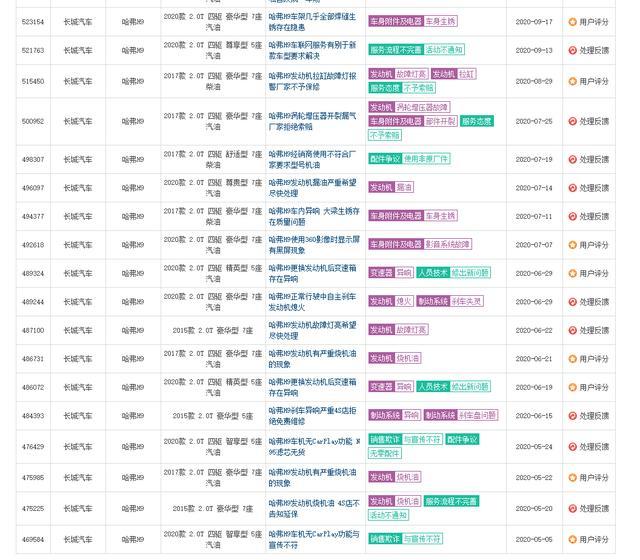
Task: Click the 处理反馈 icon in row 487100
Action: coord(573,330)
